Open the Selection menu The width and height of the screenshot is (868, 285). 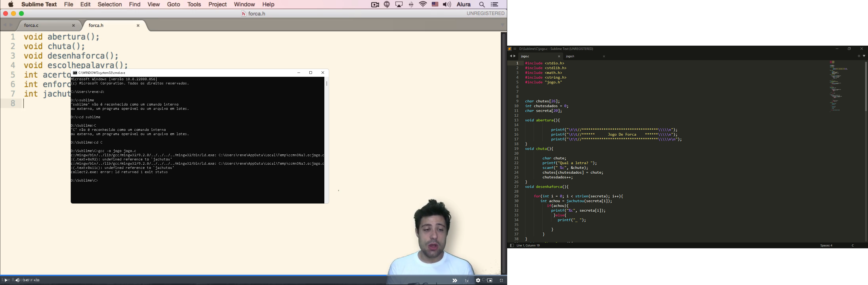[x=109, y=4]
